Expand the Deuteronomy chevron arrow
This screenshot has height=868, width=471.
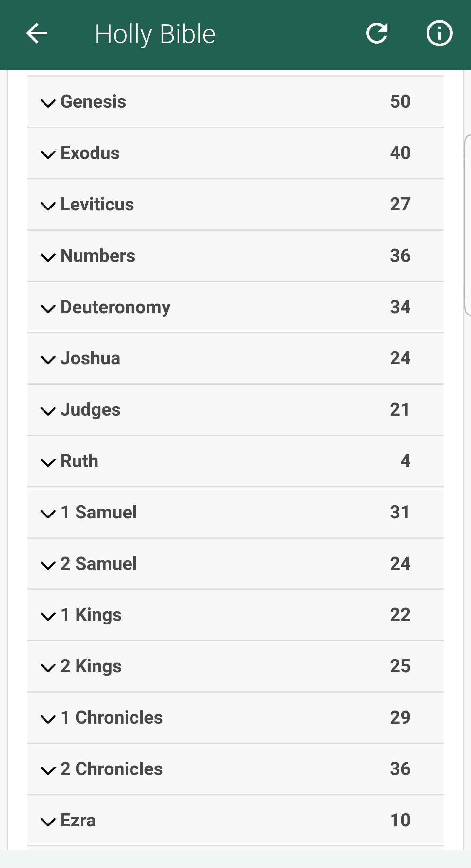[x=48, y=309]
